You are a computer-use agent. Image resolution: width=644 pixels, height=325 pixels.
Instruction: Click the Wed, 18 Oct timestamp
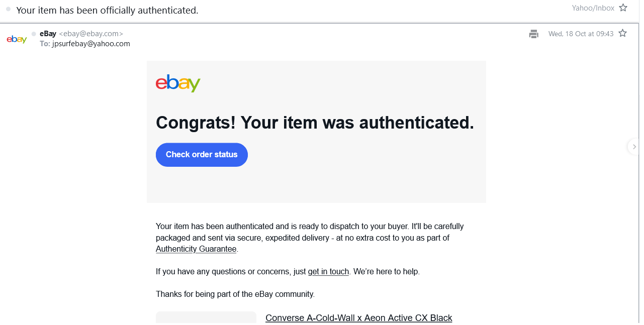(x=581, y=34)
